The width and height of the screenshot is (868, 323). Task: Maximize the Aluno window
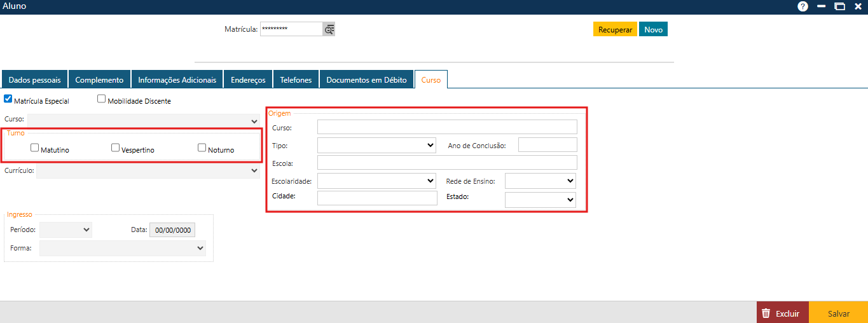tap(840, 6)
